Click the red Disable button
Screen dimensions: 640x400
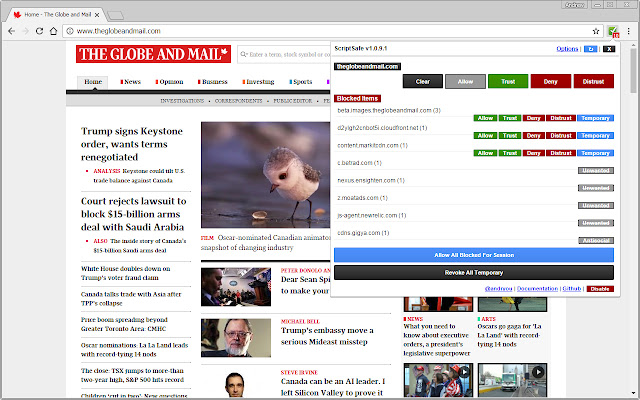click(x=600, y=289)
